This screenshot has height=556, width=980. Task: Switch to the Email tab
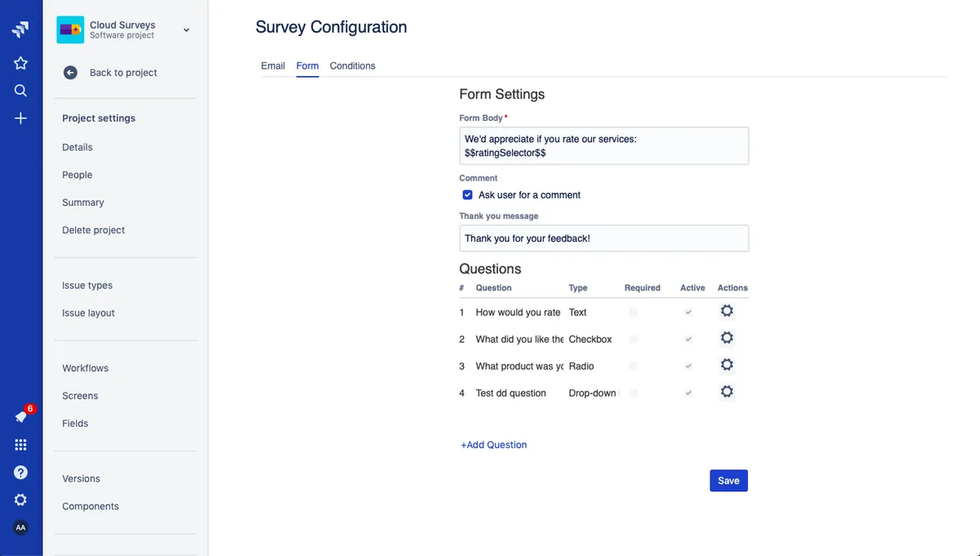273,66
